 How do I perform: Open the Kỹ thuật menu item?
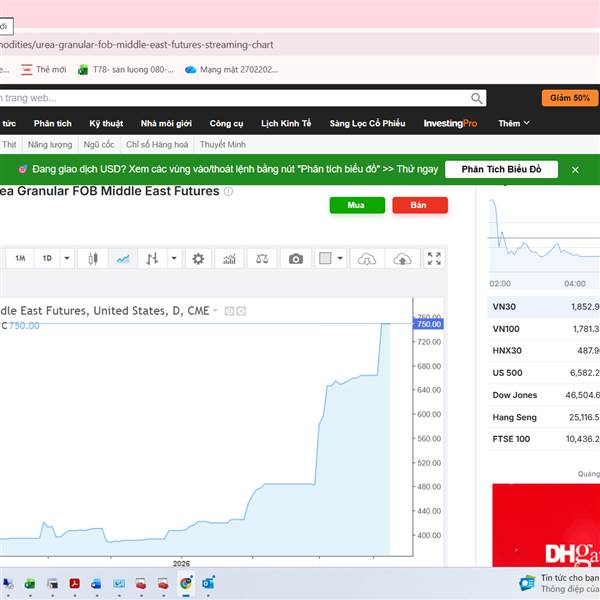(x=106, y=123)
